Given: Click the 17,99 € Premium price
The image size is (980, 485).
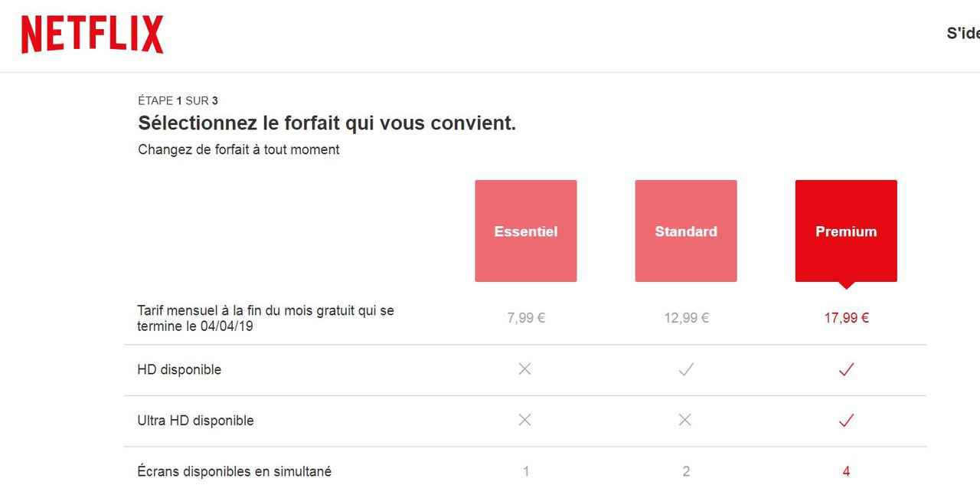Looking at the screenshot, I should click(846, 318).
